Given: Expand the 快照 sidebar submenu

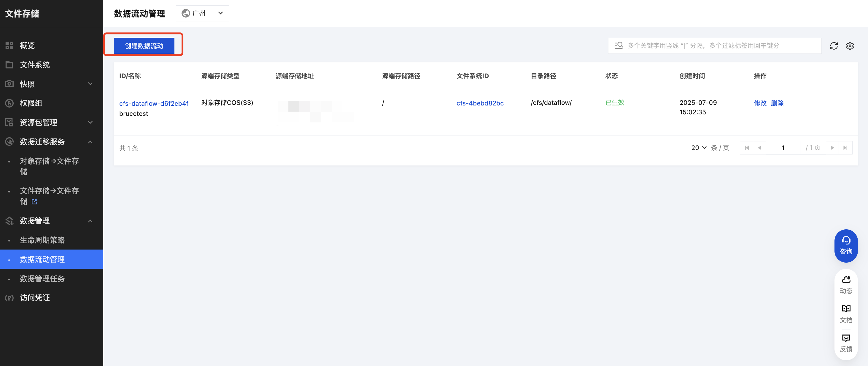Looking at the screenshot, I should click(90, 84).
